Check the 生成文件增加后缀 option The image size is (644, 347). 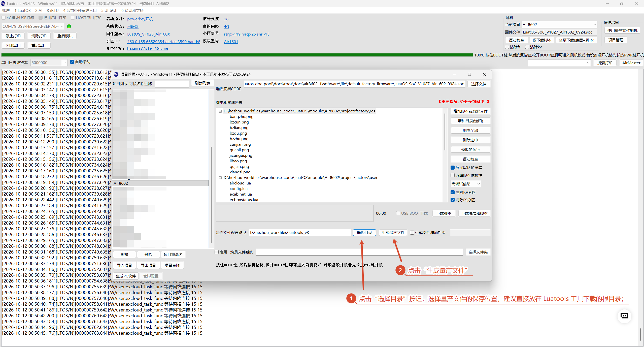click(x=412, y=233)
